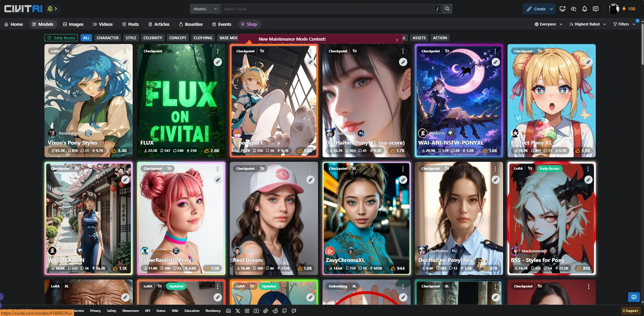
Task: Switch to the Videos tab
Action: 103,24
